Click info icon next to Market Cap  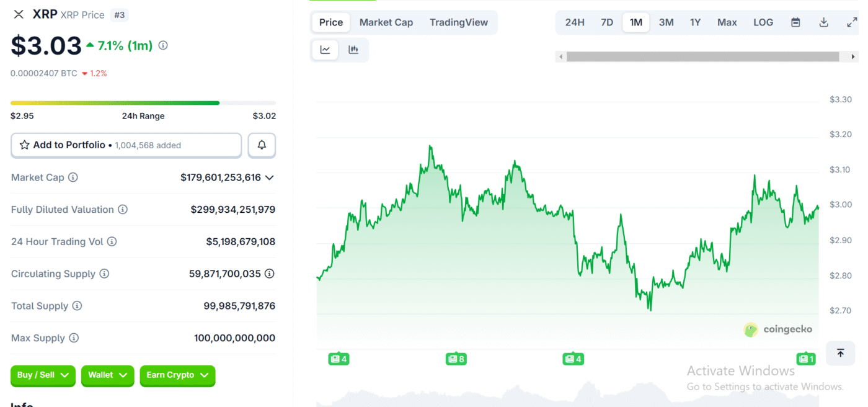point(73,177)
